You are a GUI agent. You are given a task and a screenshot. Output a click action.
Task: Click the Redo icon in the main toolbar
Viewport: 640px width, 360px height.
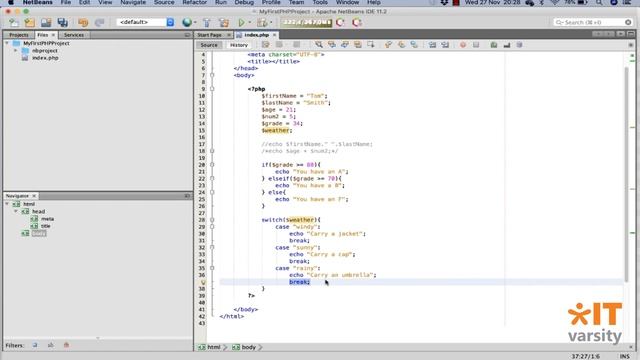click(x=100, y=22)
